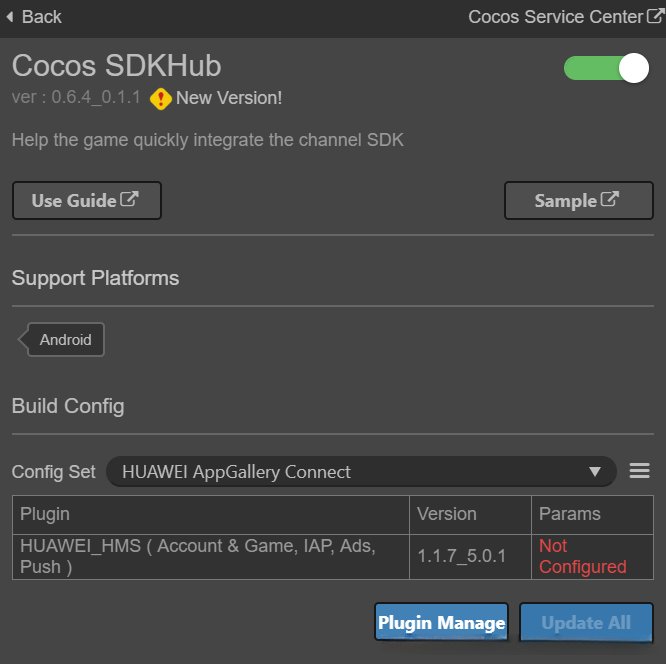
Task: Open the config set hamburger menu icon
Action: (x=640, y=471)
